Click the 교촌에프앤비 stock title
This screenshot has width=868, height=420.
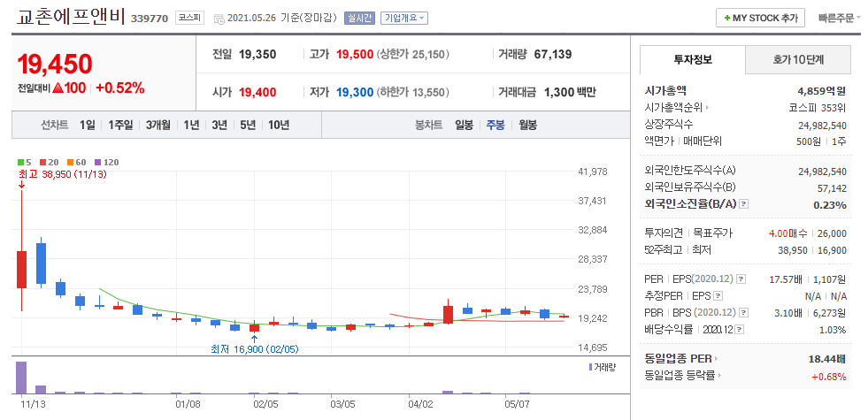click(71, 17)
